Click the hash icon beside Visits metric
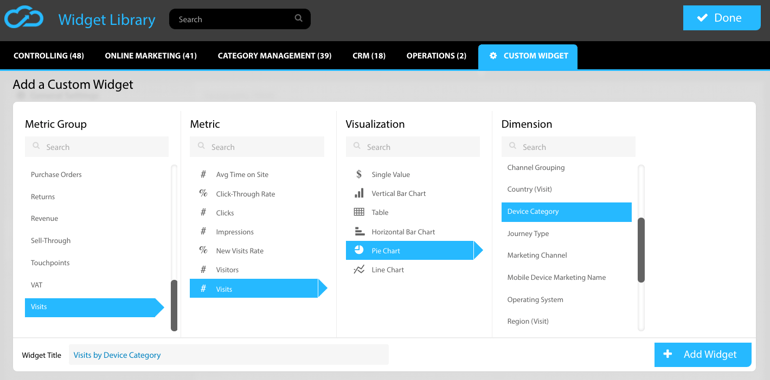The image size is (770, 380). coord(203,289)
